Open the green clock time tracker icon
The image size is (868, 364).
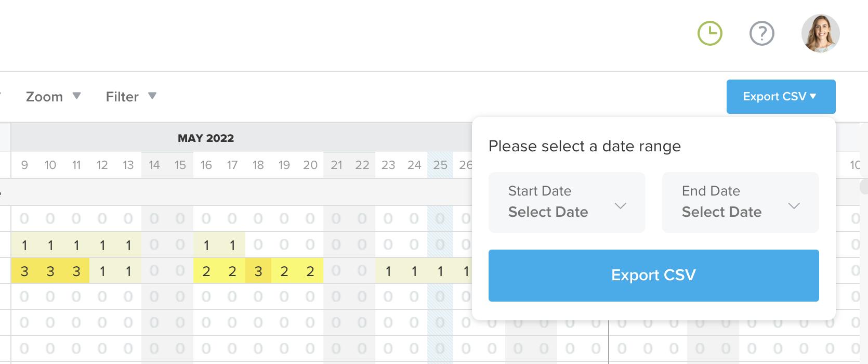[709, 34]
